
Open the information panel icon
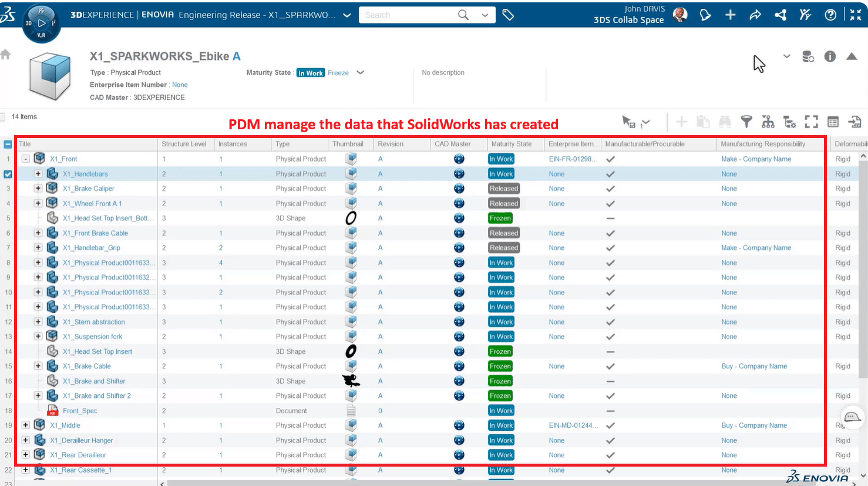coord(830,56)
